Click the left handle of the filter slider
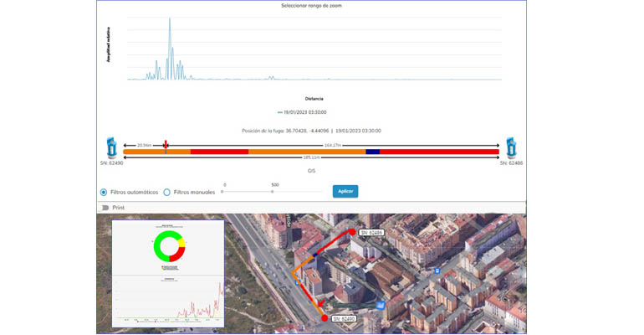Screen dimensions: 644x335 (222, 192)
